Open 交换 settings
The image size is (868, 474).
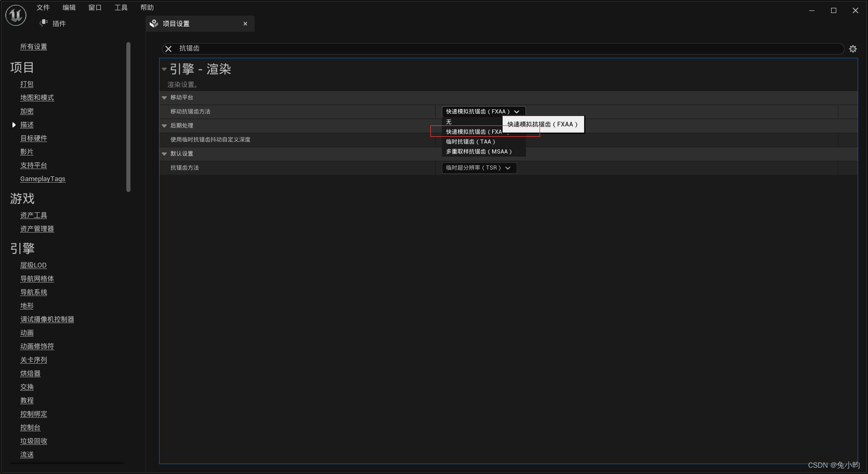pos(27,387)
